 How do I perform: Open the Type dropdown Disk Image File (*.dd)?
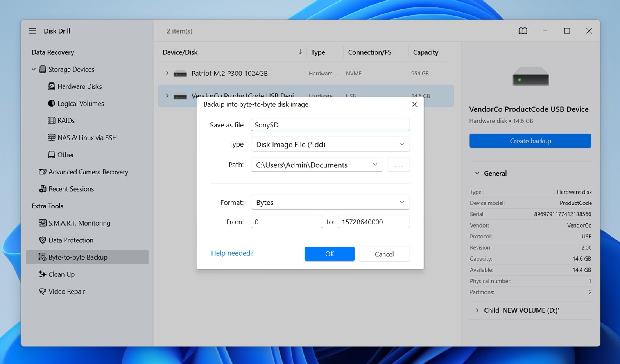(x=330, y=144)
